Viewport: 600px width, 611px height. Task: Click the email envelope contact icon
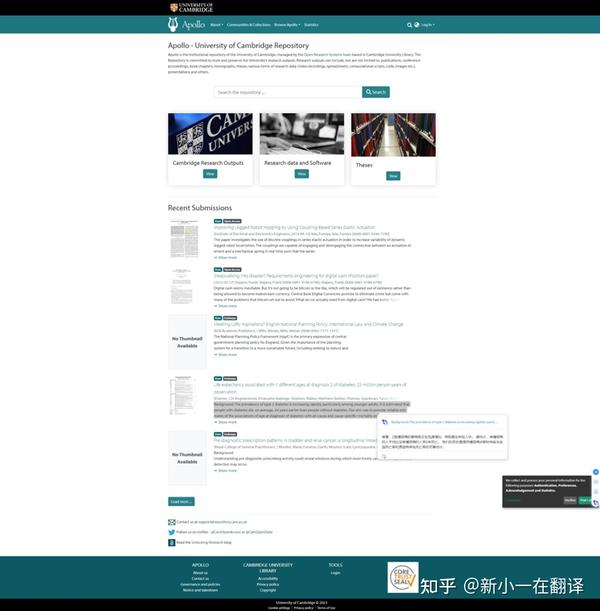coord(171,522)
